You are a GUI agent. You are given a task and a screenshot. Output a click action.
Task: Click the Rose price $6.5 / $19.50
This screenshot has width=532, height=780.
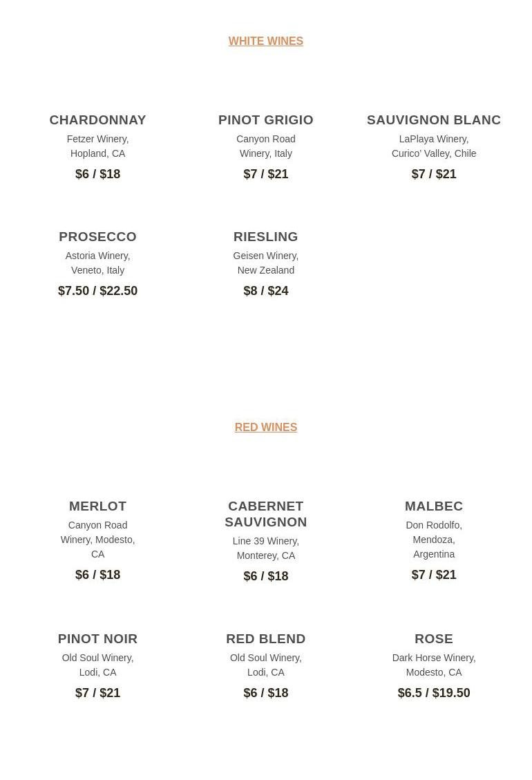point(433,693)
